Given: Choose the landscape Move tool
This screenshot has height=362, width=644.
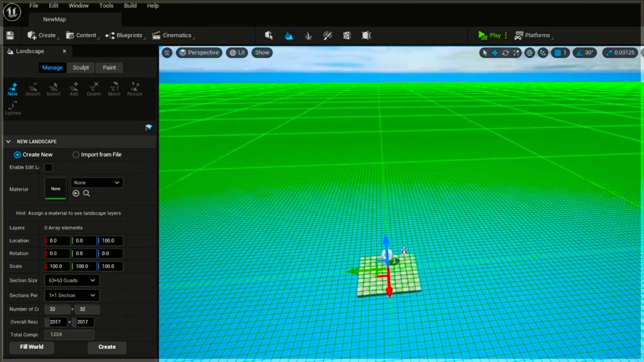Looking at the screenshot, I should pos(114,89).
